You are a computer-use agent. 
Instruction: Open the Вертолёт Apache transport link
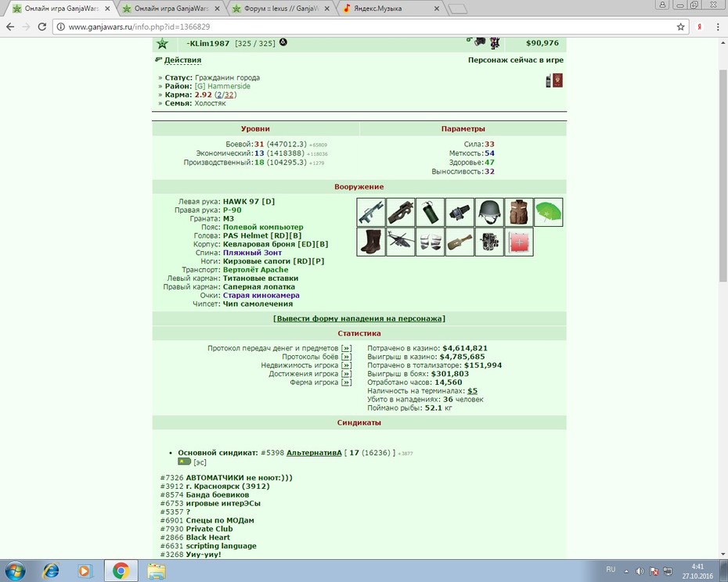[255, 270]
